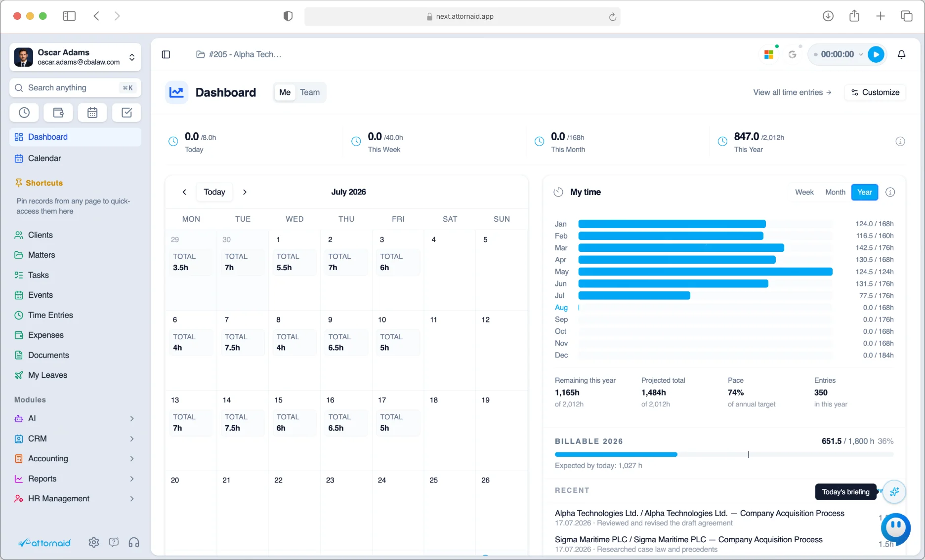
Task: Open Oscar Adams account switcher
Action: click(75, 57)
